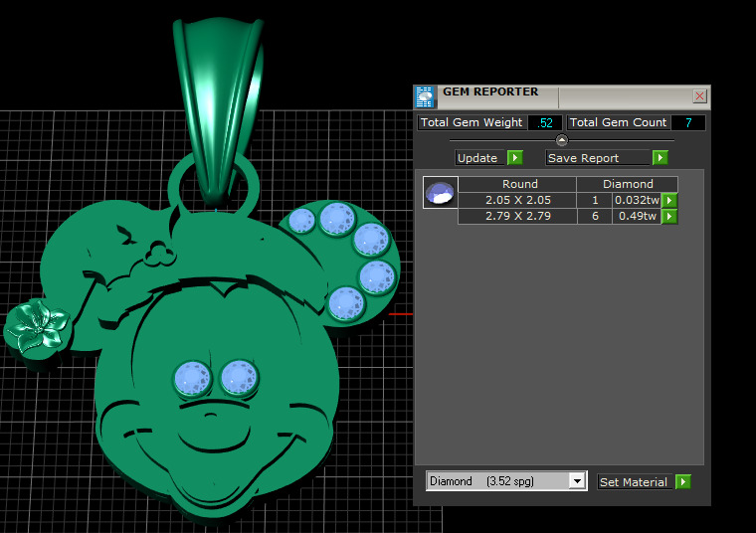Select the left eye gem on the pendant
Viewport: 756px width, 533px height.
coord(193,379)
